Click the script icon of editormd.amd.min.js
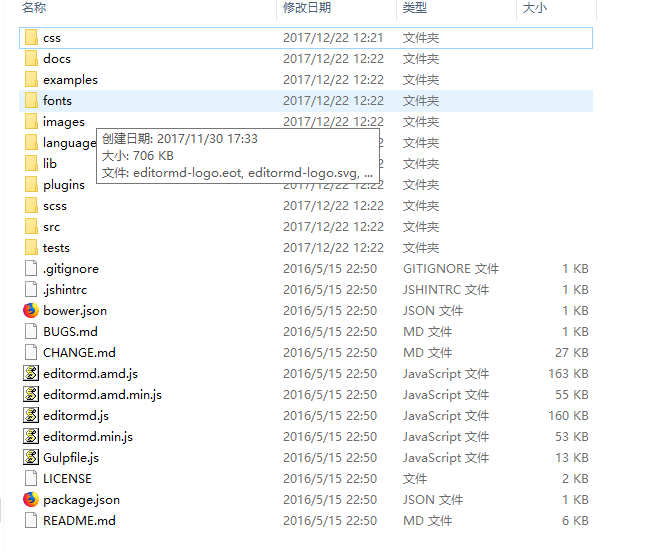 (x=31, y=395)
